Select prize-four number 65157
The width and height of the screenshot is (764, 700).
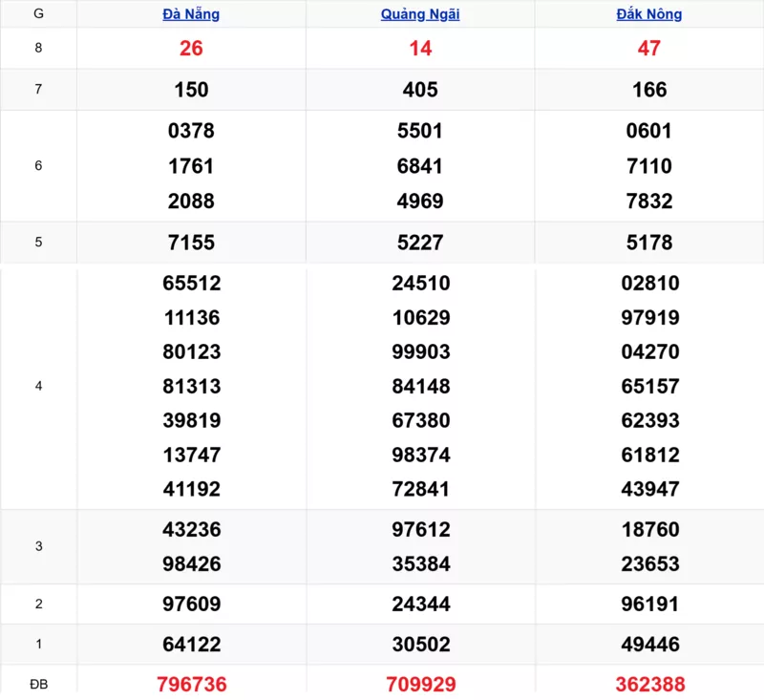[x=649, y=387]
